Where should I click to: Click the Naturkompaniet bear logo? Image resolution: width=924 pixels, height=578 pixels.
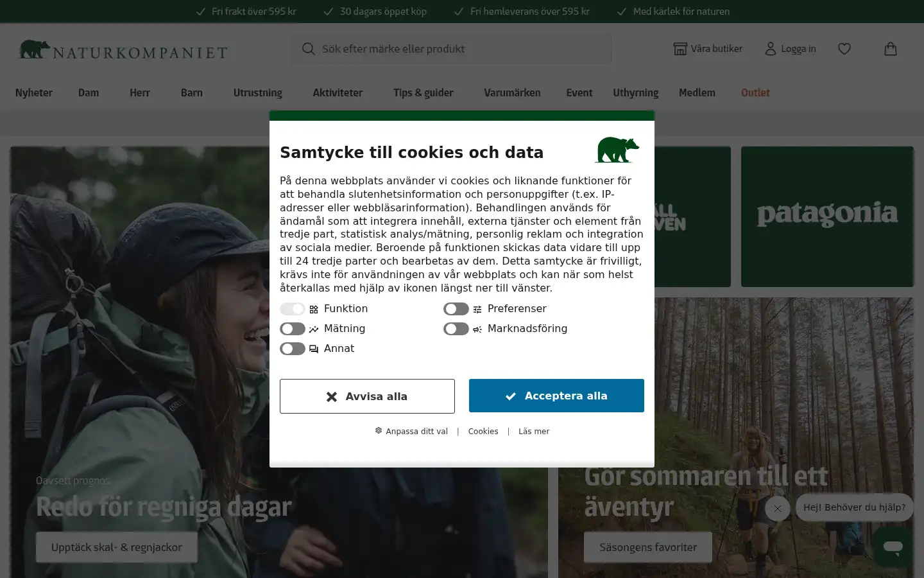[123, 49]
